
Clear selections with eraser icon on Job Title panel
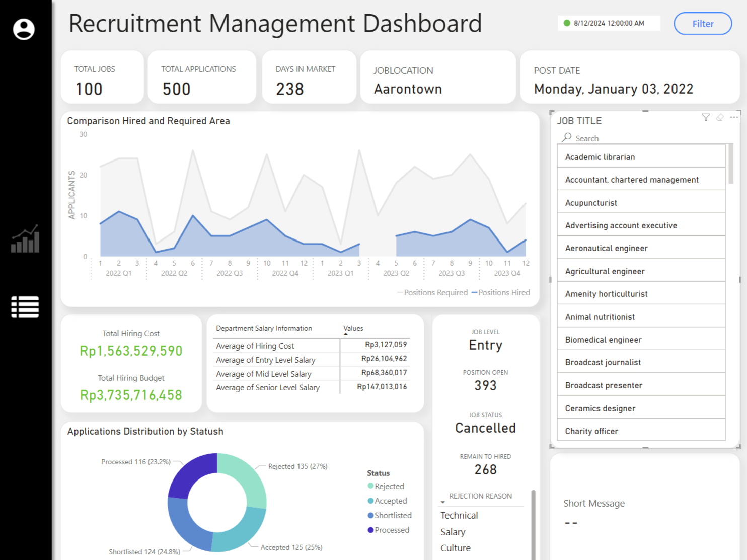(x=720, y=118)
